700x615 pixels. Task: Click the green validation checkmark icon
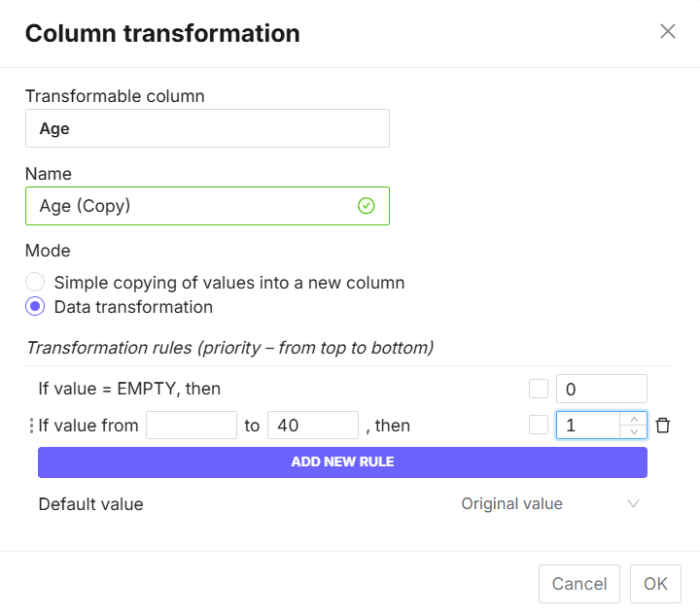[367, 206]
